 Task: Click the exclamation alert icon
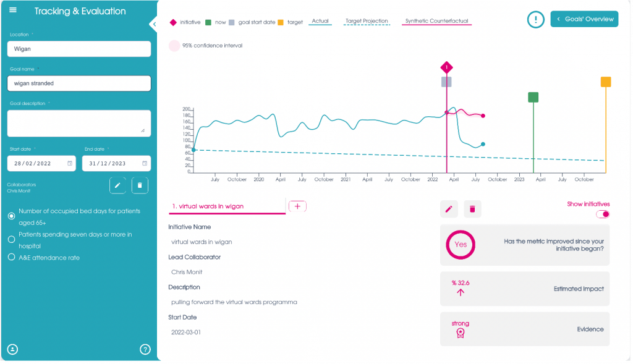535,19
